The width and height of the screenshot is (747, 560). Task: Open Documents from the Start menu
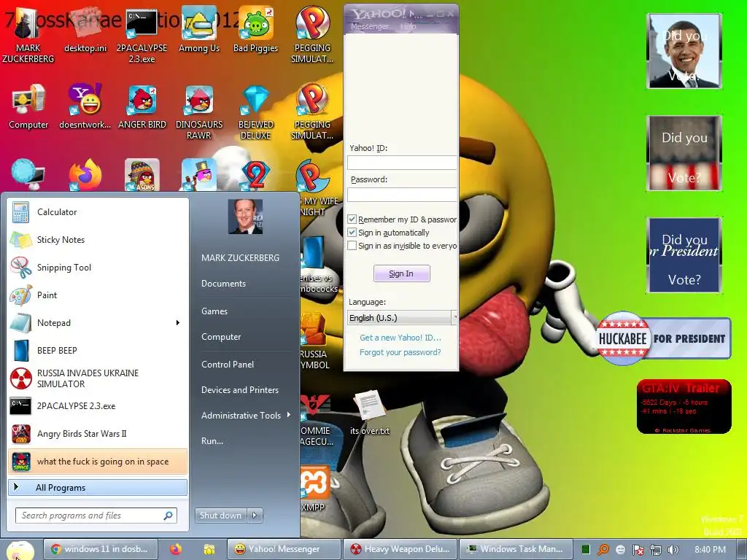(x=223, y=284)
